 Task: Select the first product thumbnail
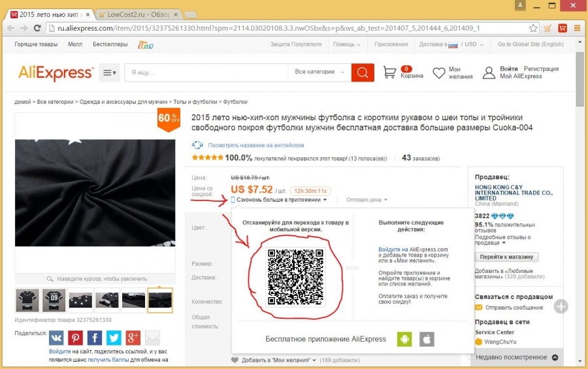point(27,300)
